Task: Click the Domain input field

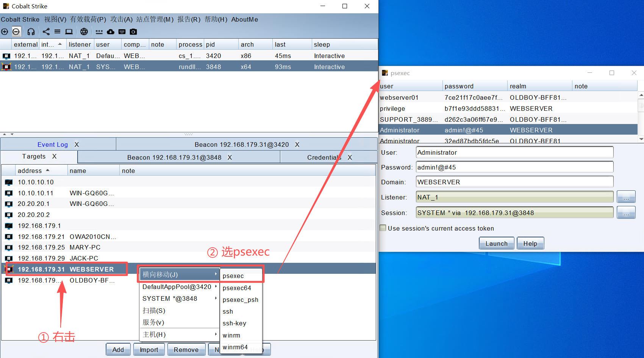Action: (x=514, y=182)
